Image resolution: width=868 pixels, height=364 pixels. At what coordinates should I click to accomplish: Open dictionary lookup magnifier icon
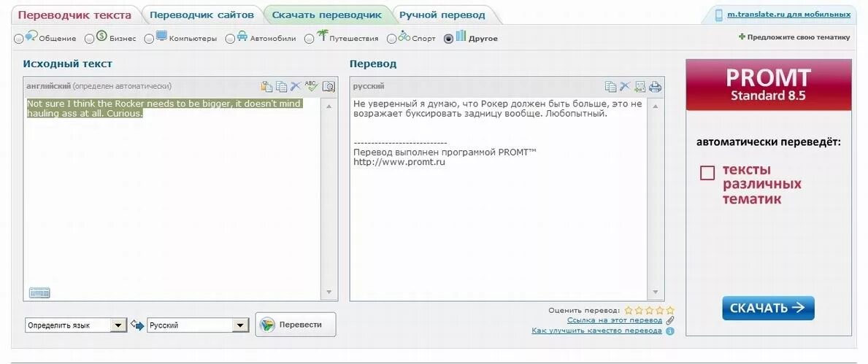(x=329, y=86)
